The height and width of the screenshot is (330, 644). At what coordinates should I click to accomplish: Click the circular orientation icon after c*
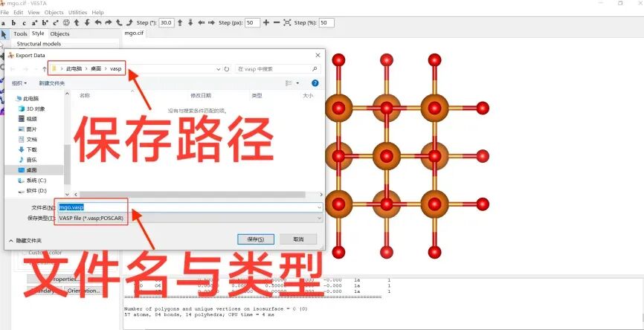66,23
